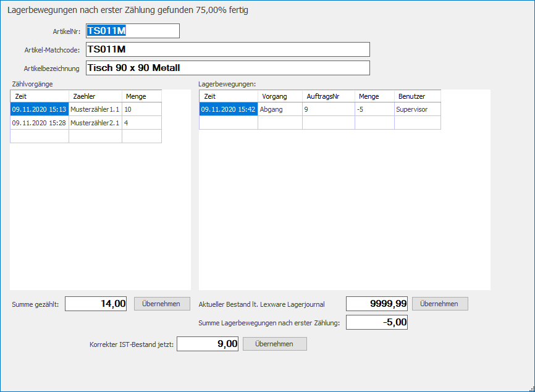Screen dimensions: 535x392
Task: Focus the Korrekter IST-Bestand 9,00 field
Action: (x=208, y=344)
